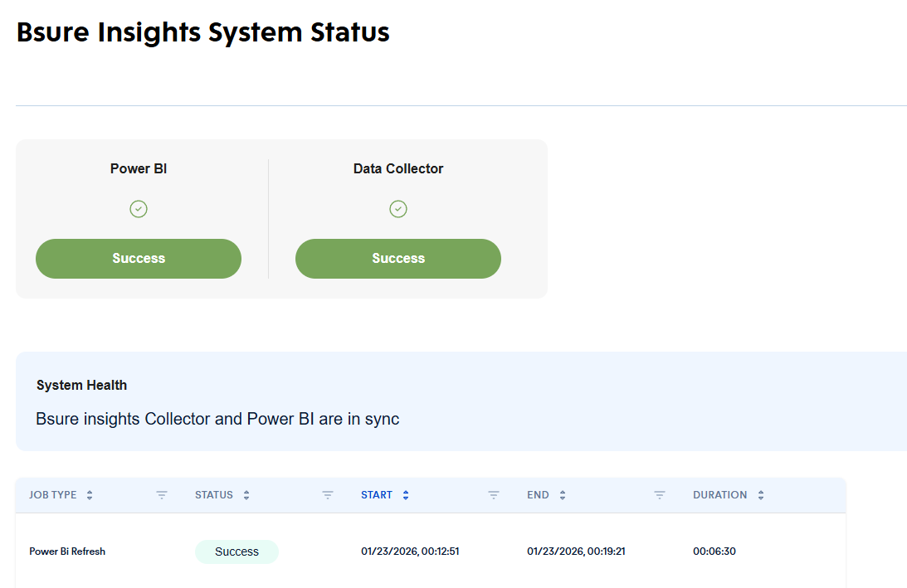The width and height of the screenshot is (907, 588).
Task: Open the Start column filter icon
Action: click(x=494, y=495)
